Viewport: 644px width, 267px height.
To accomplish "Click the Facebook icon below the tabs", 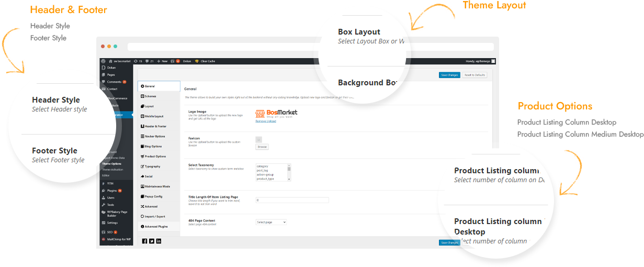I will 145,241.
